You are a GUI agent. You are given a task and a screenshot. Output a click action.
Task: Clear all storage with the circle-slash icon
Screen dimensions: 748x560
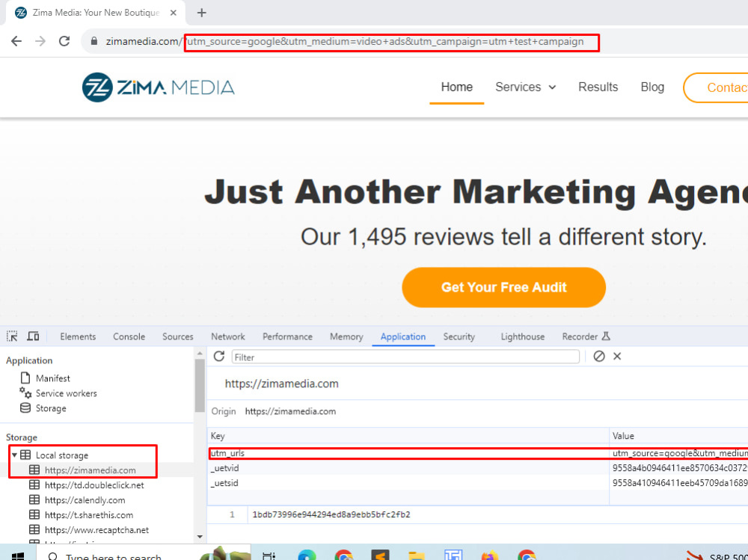[599, 357]
